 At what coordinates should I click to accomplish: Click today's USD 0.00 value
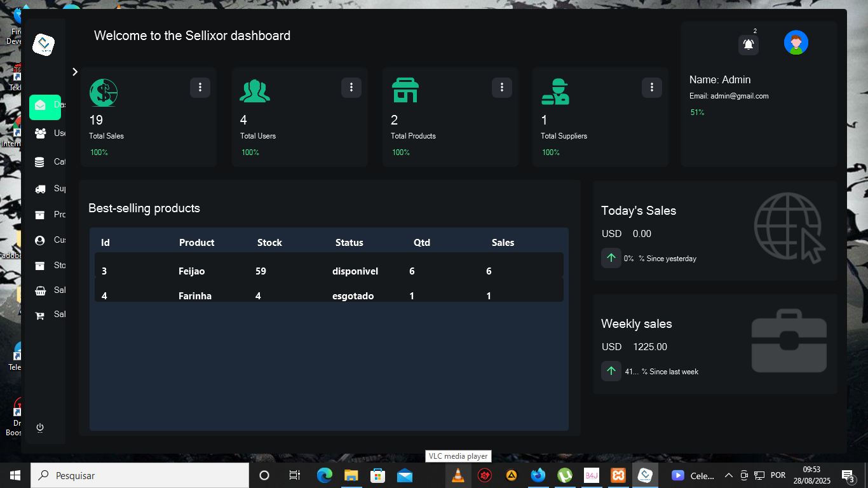coord(642,234)
